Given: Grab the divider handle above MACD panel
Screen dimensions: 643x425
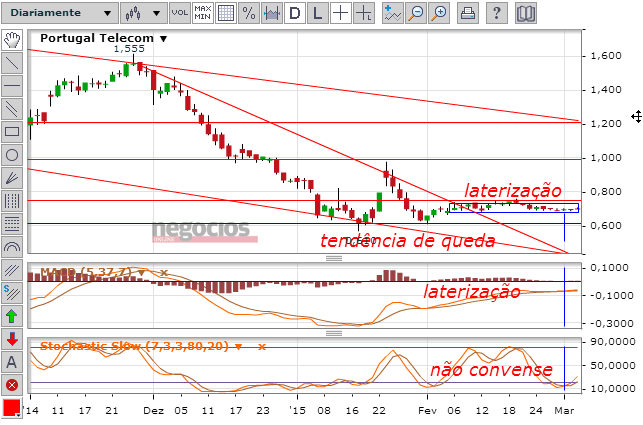Looking at the screenshot, I should point(334,258).
